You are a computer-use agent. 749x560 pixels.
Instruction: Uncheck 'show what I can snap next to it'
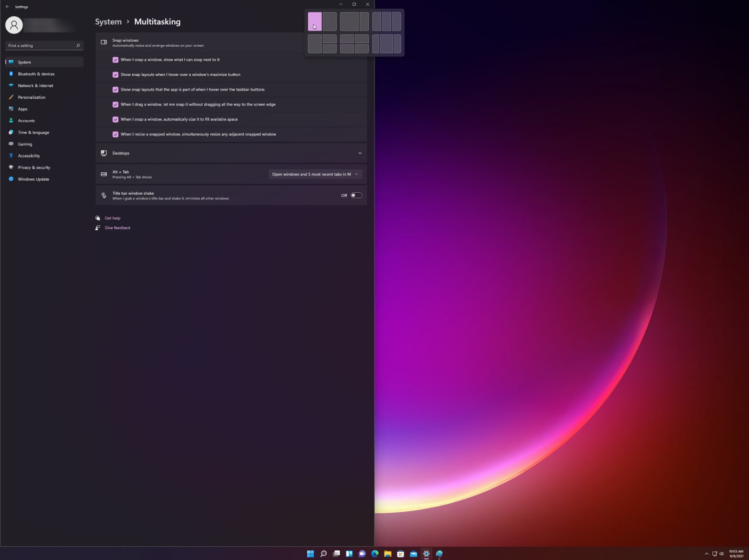point(115,60)
